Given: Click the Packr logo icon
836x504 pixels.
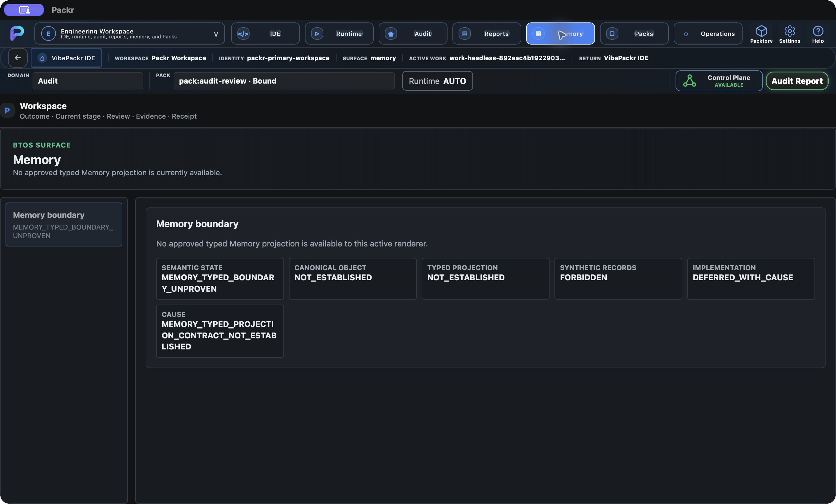Looking at the screenshot, I should click(17, 33).
